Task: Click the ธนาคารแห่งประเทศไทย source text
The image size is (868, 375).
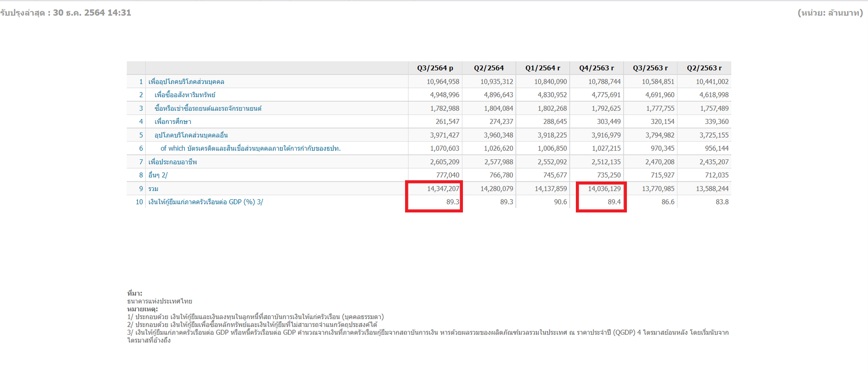Action: (x=160, y=301)
